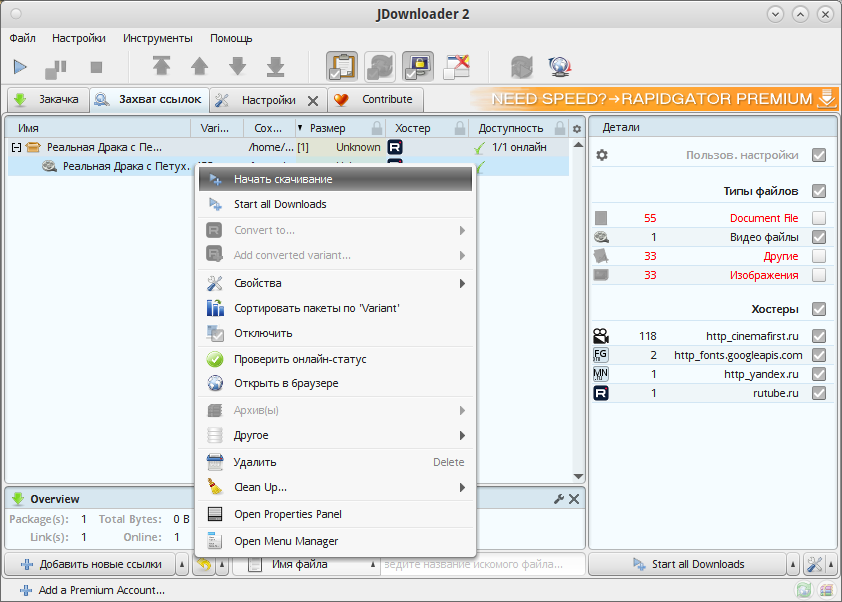This screenshot has width=842, height=602.
Task: Select Open Properties Panel
Action: coord(335,514)
